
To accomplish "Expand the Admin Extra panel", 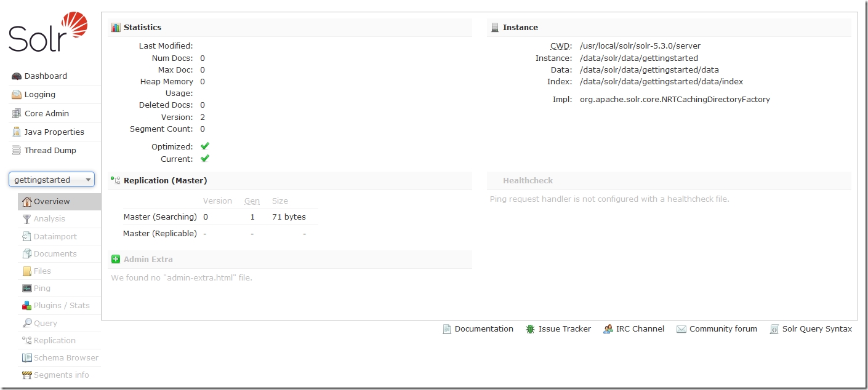I will tap(116, 259).
